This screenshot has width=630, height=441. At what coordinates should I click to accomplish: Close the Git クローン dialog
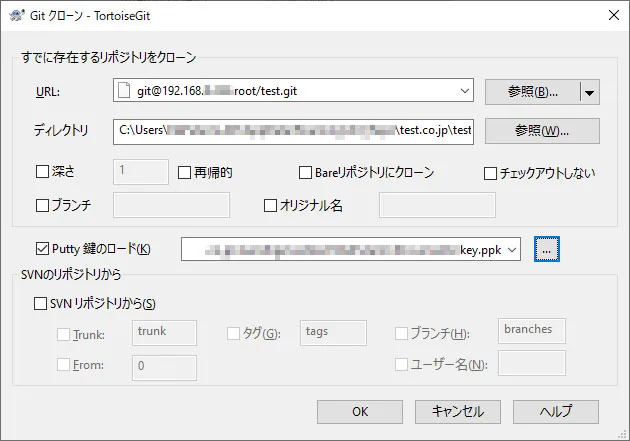[x=614, y=15]
